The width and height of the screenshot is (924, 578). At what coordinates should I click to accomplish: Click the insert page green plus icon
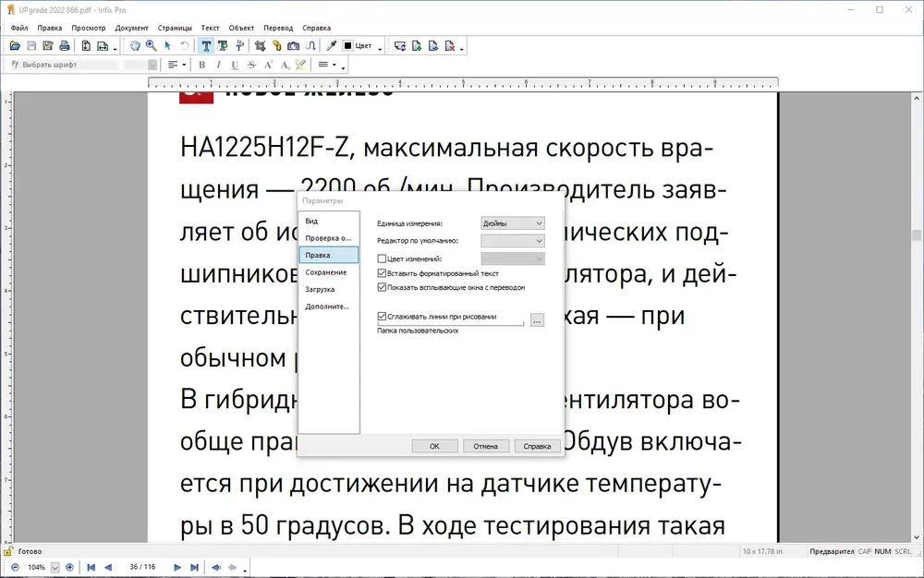(417, 46)
